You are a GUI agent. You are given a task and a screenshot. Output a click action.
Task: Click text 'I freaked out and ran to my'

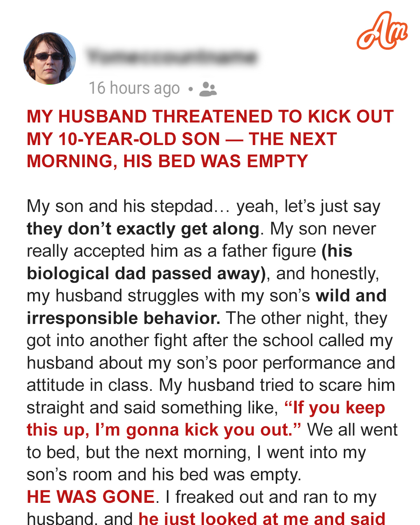pyautogui.click(x=271, y=497)
